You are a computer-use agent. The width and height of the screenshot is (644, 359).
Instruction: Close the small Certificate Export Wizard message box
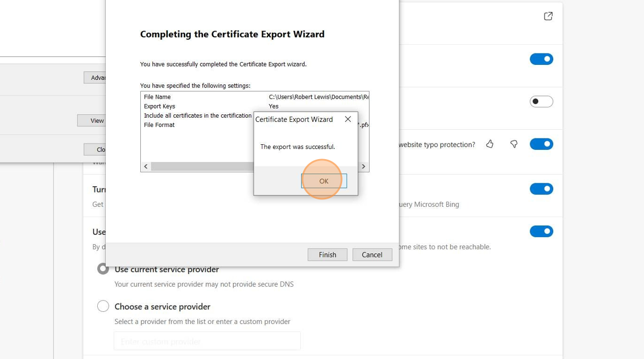[x=348, y=119]
